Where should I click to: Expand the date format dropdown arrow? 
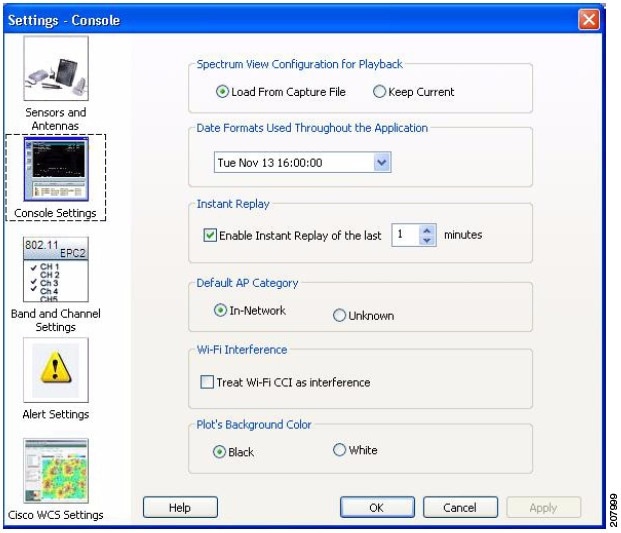382,162
